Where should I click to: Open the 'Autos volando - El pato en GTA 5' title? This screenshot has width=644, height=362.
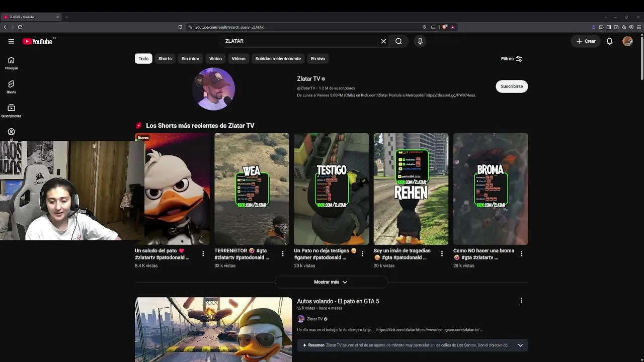(338, 301)
